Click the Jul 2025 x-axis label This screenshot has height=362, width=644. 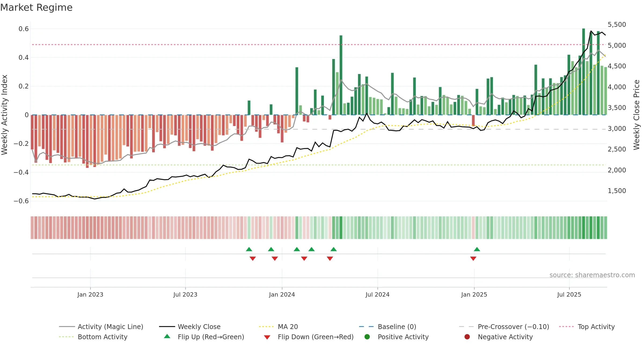pos(569,294)
